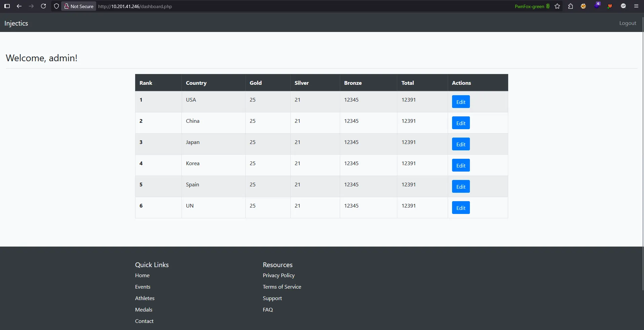Open the Terms of Service link

click(282, 287)
